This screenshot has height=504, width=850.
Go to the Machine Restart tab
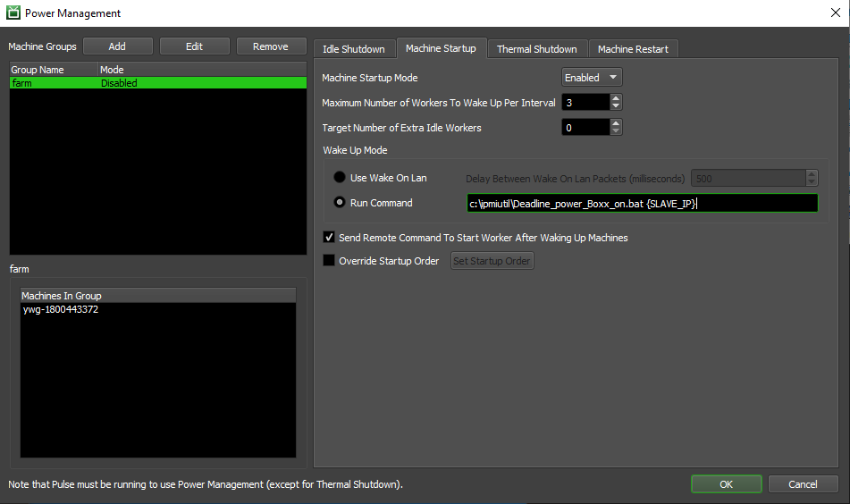[633, 49]
